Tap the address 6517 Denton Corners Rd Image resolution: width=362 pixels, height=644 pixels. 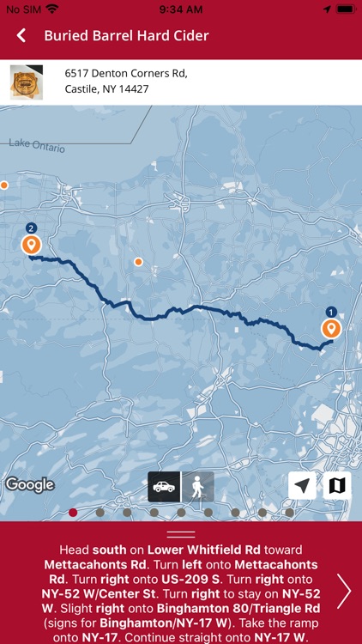pyautogui.click(x=126, y=74)
